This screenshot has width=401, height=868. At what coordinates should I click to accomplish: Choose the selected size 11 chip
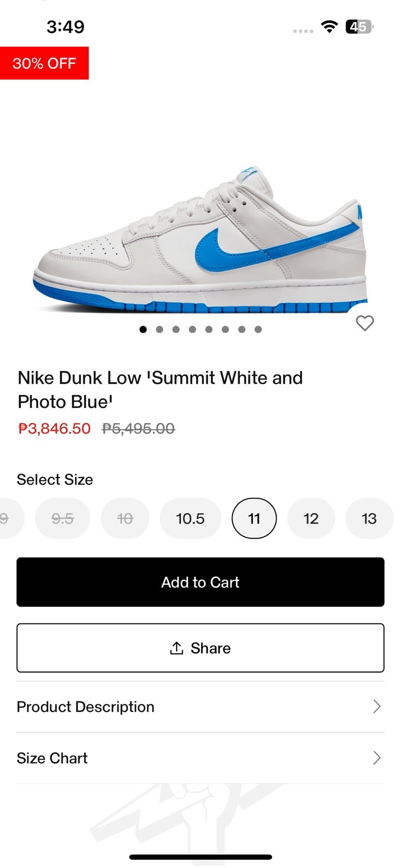(254, 519)
